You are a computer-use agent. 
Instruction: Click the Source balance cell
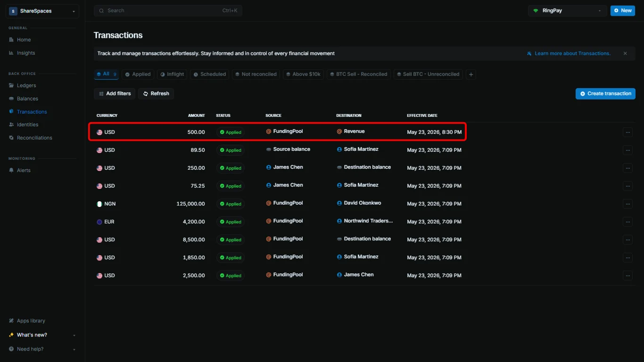[288, 149]
